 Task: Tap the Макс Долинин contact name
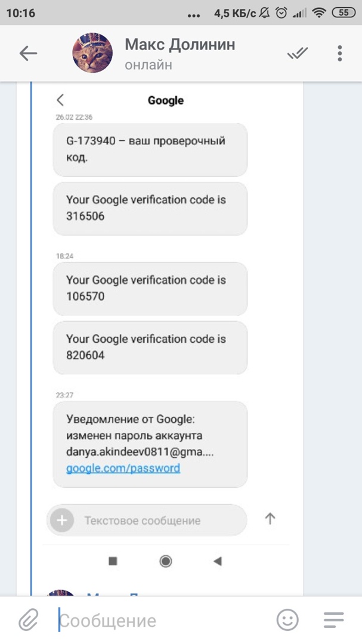180,45
